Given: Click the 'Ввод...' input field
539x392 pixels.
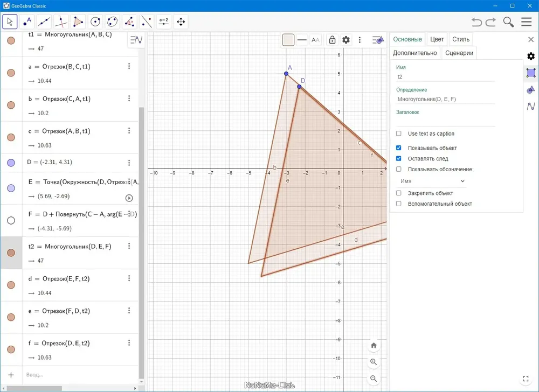Looking at the screenshot, I should [81, 374].
